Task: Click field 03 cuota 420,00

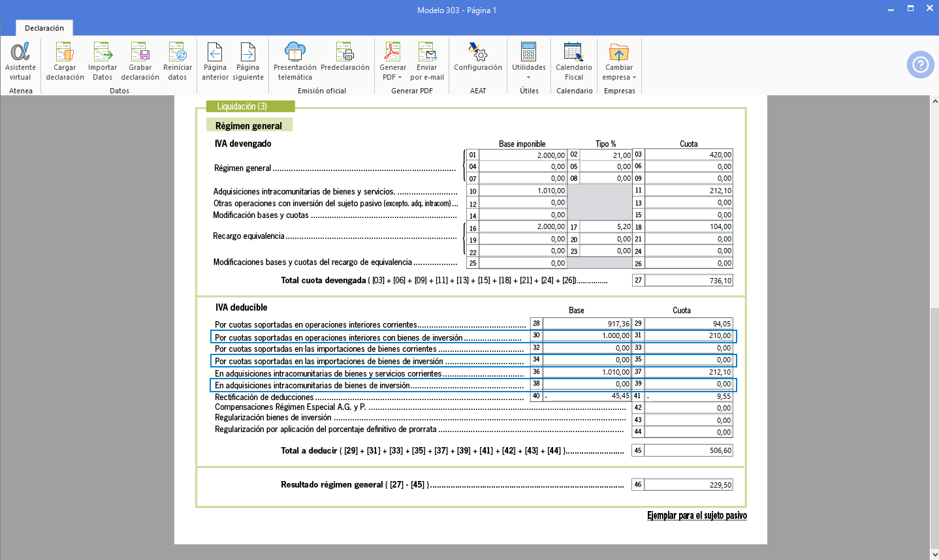Action: tap(688, 155)
